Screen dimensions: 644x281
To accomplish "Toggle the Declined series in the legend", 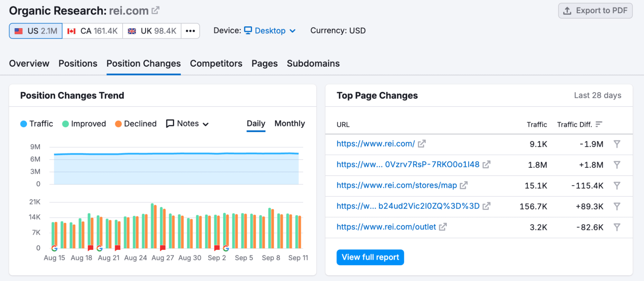I will pos(136,124).
